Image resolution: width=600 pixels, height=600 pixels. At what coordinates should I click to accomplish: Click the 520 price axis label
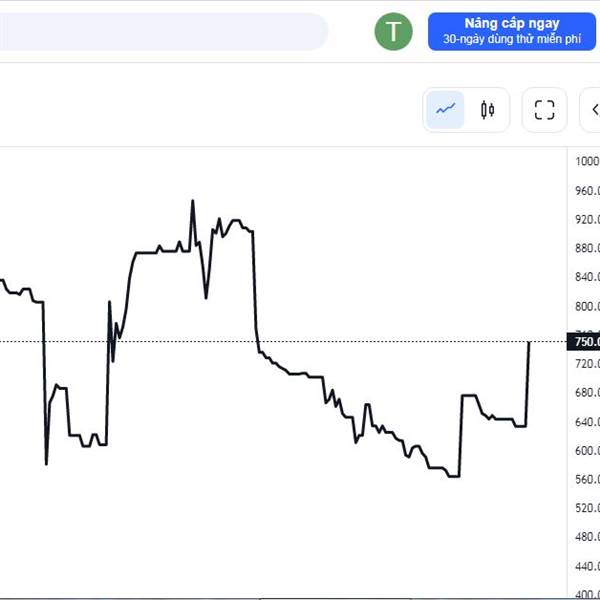[587, 508]
